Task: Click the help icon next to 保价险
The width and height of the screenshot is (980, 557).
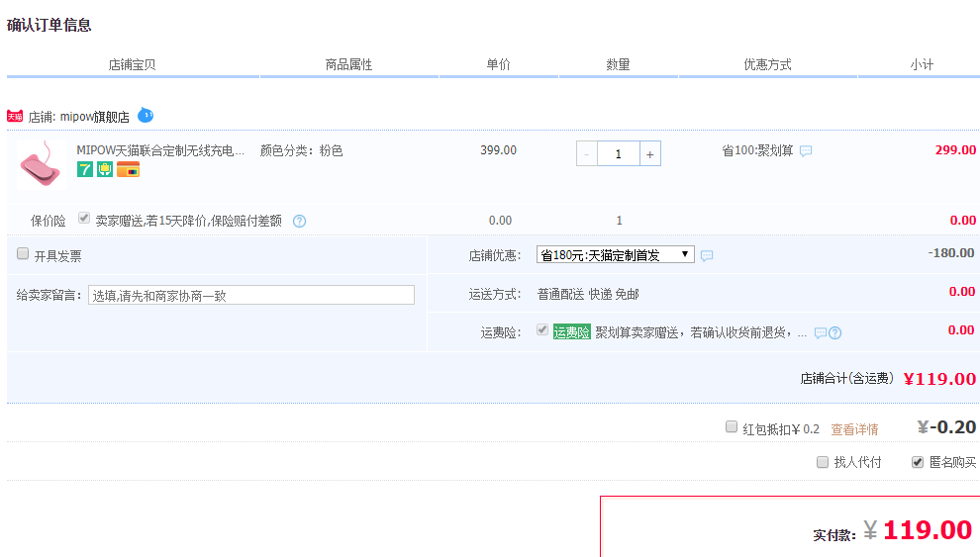Action: coord(299,221)
